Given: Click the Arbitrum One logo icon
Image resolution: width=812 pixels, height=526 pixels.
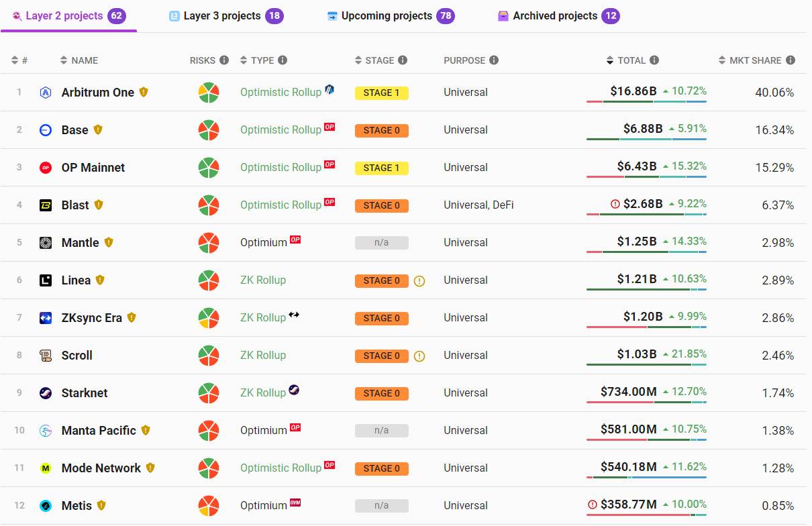Looking at the screenshot, I should click(46, 93).
